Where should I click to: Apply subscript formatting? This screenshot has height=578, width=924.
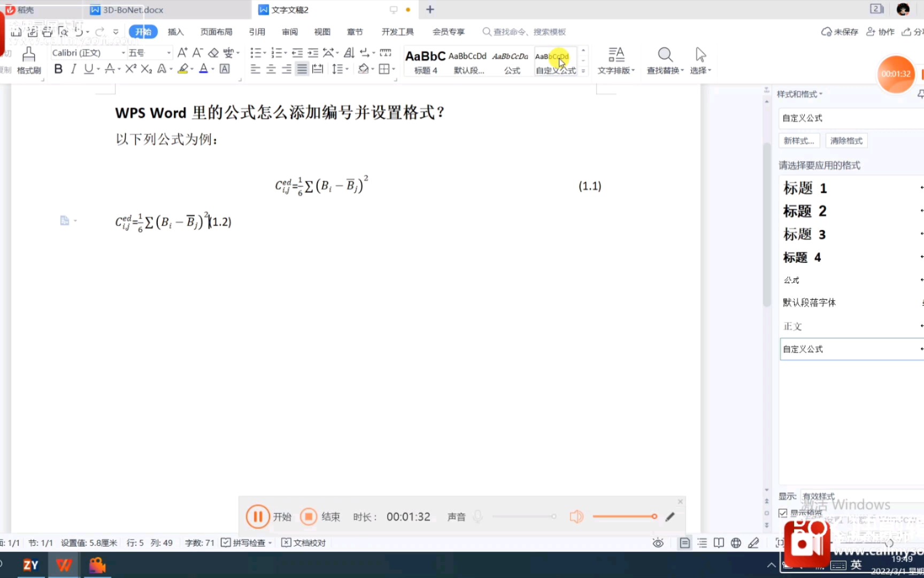point(146,69)
